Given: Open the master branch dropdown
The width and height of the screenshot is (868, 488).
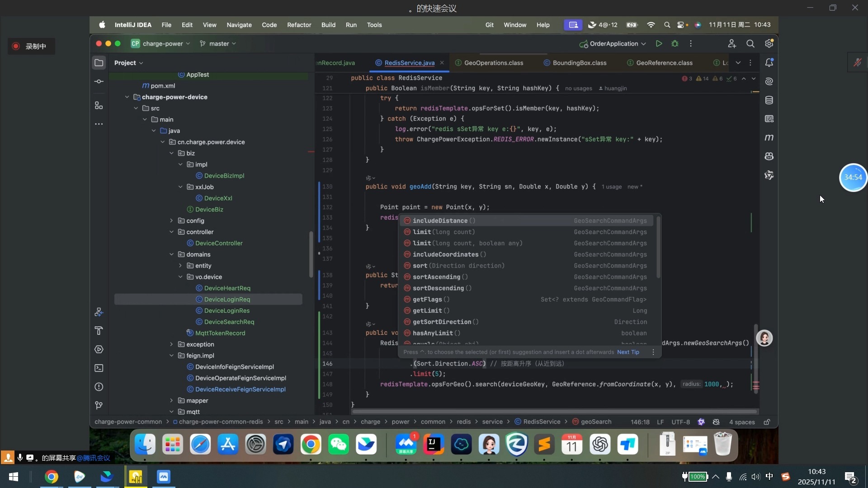Looking at the screenshot, I should pos(218,44).
